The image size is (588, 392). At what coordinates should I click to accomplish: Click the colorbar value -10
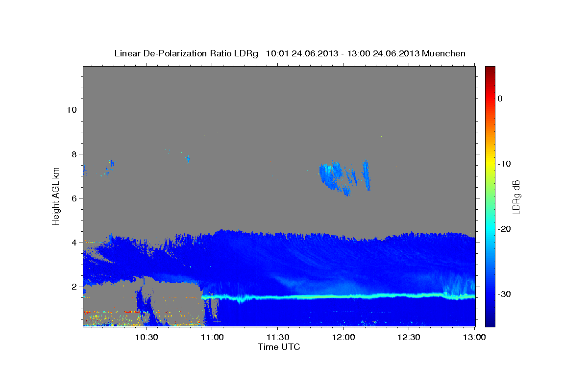click(x=505, y=164)
